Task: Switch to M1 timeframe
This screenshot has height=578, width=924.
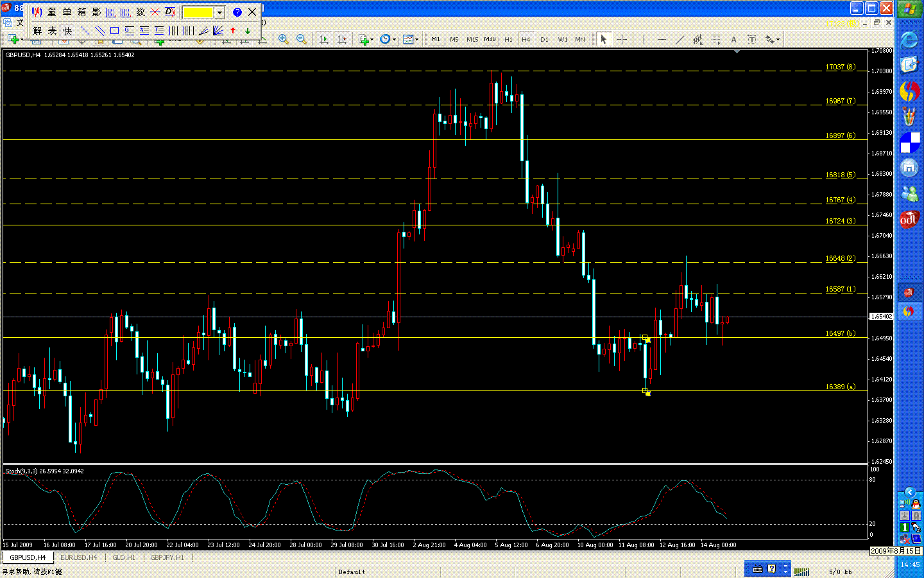Action: 436,39
